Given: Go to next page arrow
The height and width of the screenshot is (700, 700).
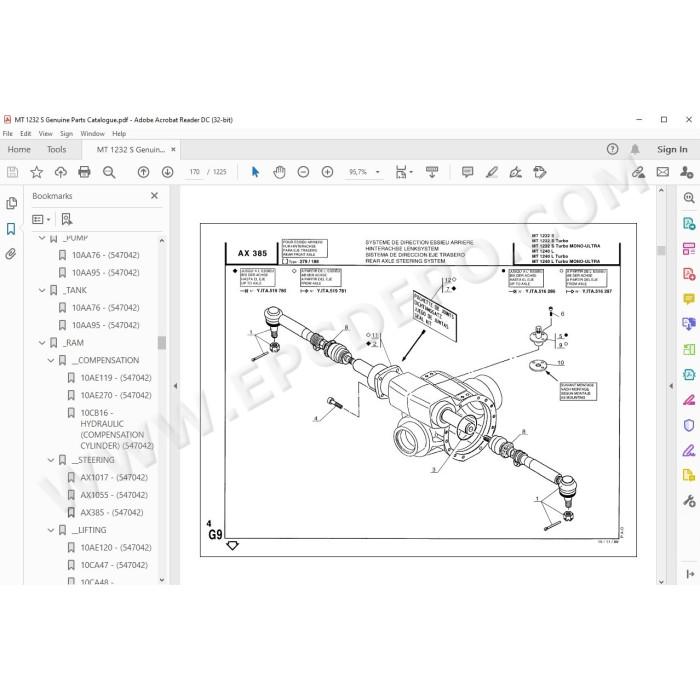Looking at the screenshot, I should (167, 172).
